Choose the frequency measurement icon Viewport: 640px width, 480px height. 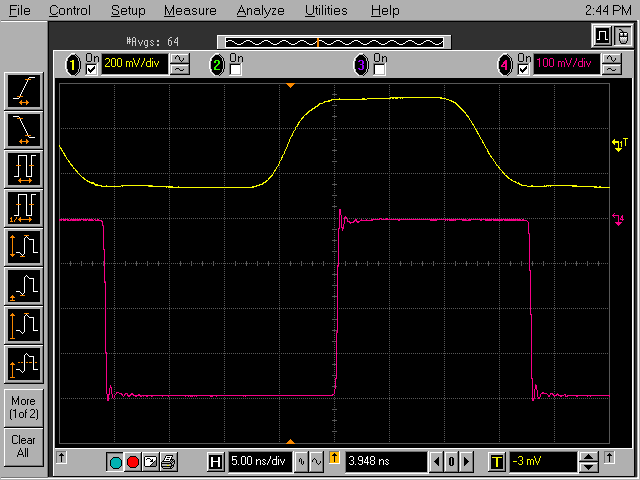(x=24, y=209)
